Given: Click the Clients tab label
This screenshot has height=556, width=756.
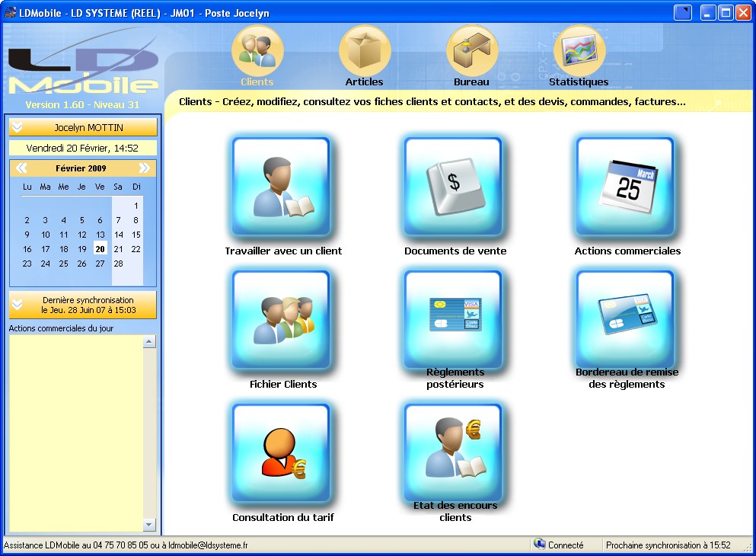Looking at the screenshot, I should pyautogui.click(x=257, y=82).
